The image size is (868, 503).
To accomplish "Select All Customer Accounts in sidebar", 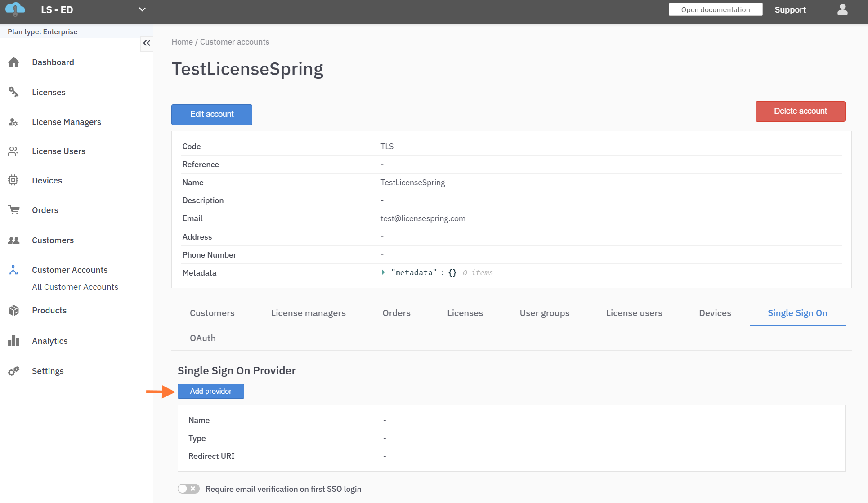I will coord(75,287).
